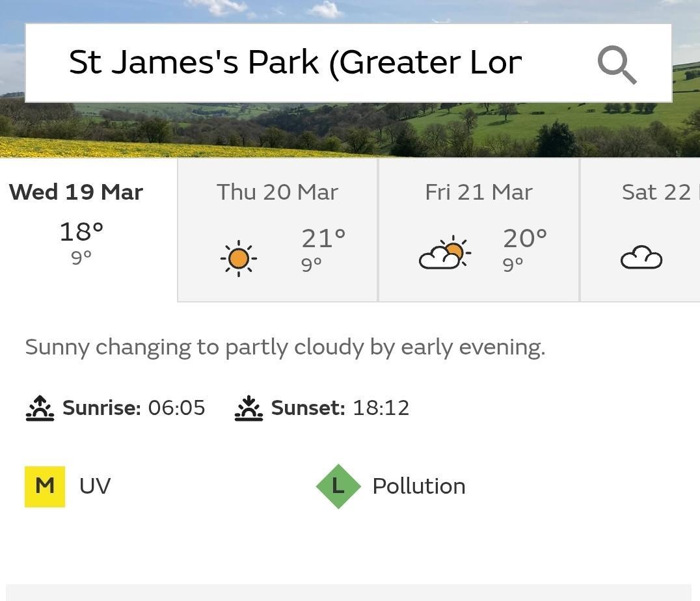The height and width of the screenshot is (601, 700).
Task: Click the yellow M UV badge
Action: (x=45, y=487)
